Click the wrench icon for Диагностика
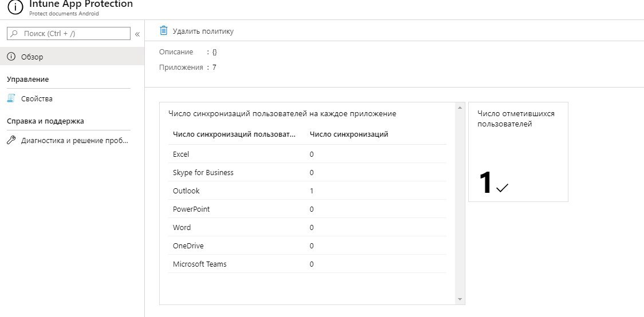Viewport: 644px width, 317px height. coord(11,140)
